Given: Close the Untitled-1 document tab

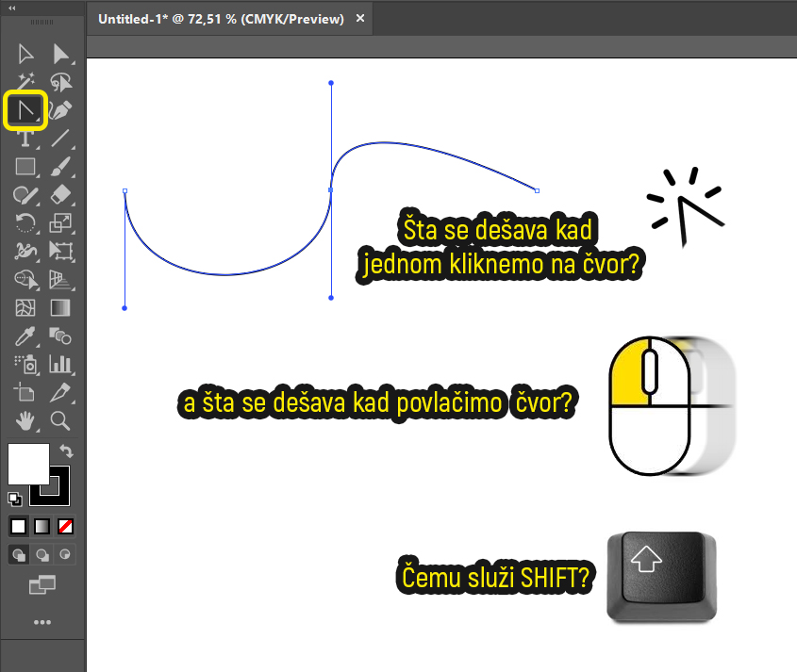Looking at the screenshot, I should (360, 18).
